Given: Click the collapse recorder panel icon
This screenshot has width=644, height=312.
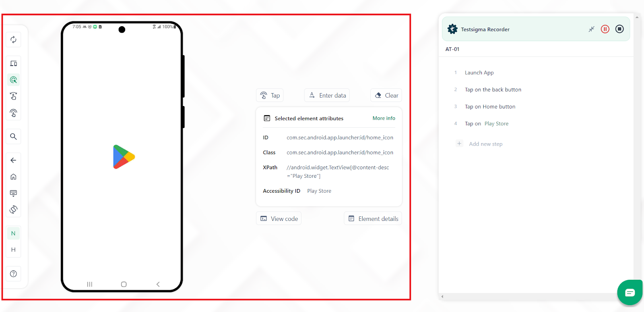Looking at the screenshot, I should (591, 29).
